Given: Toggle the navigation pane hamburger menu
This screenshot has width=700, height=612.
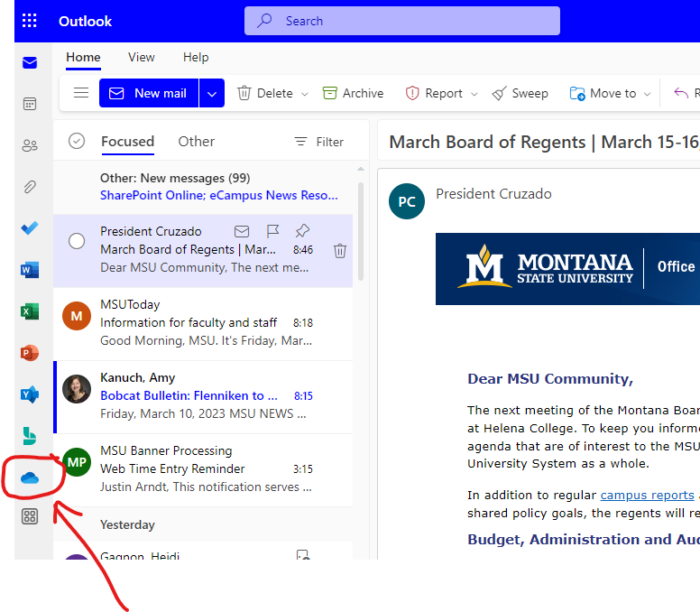Looking at the screenshot, I should point(81,93).
